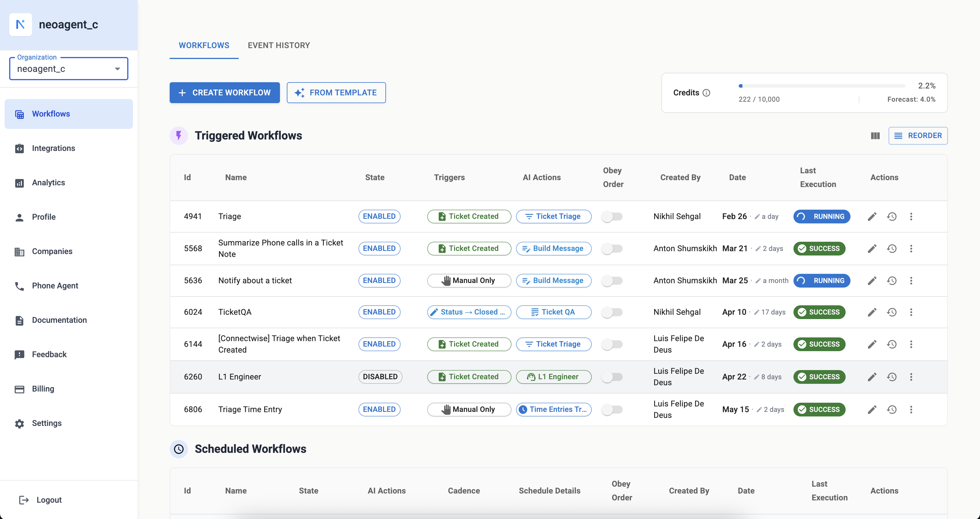The height and width of the screenshot is (519, 980).
Task: Toggle Obey Order for TicketQA
Action: click(612, 312)
